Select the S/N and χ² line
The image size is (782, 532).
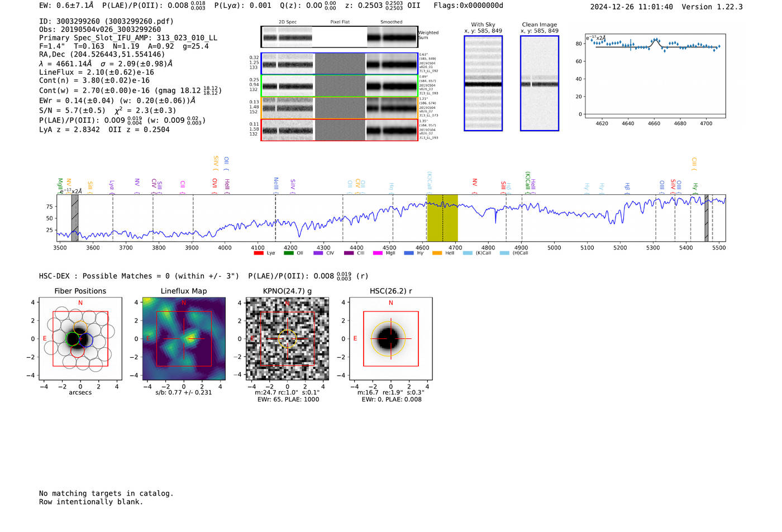[x=108, y=110]
